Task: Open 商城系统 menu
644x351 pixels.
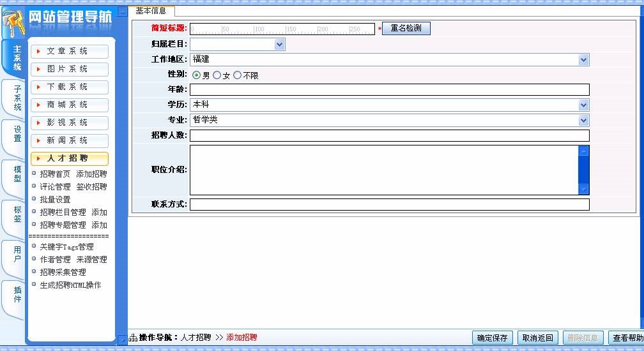Action: [x=70, y=105]
